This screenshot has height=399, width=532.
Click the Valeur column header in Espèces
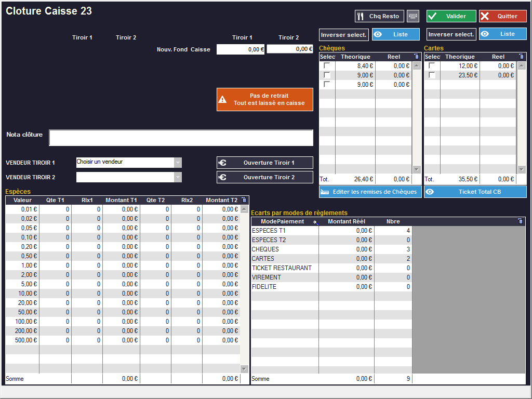coord(22,200)
